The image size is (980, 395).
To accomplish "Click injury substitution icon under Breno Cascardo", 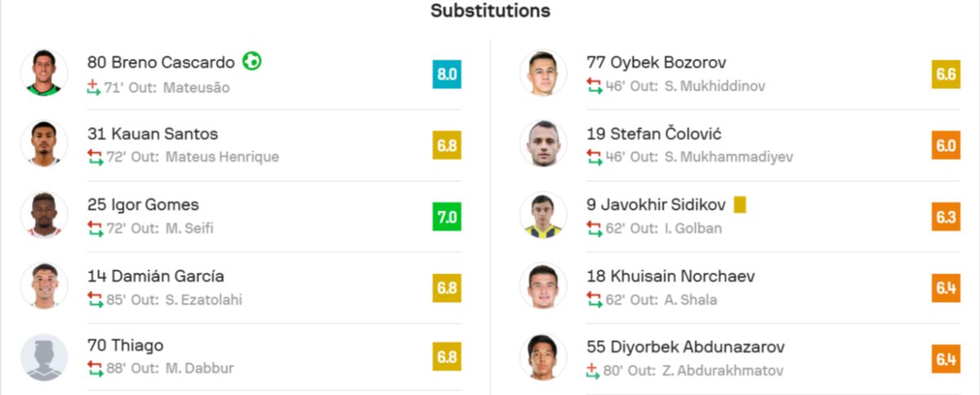I will pyautogui.click(x=95, y=87).
